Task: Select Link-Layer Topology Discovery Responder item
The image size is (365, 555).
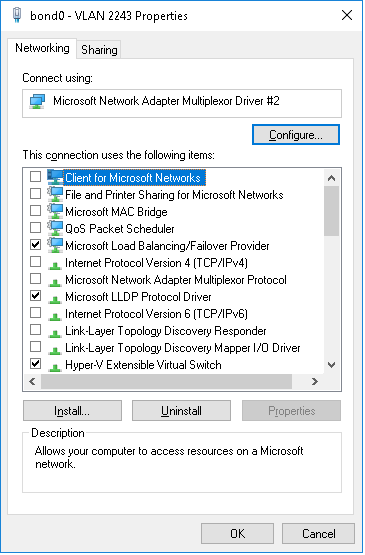Action: point(166,331)
